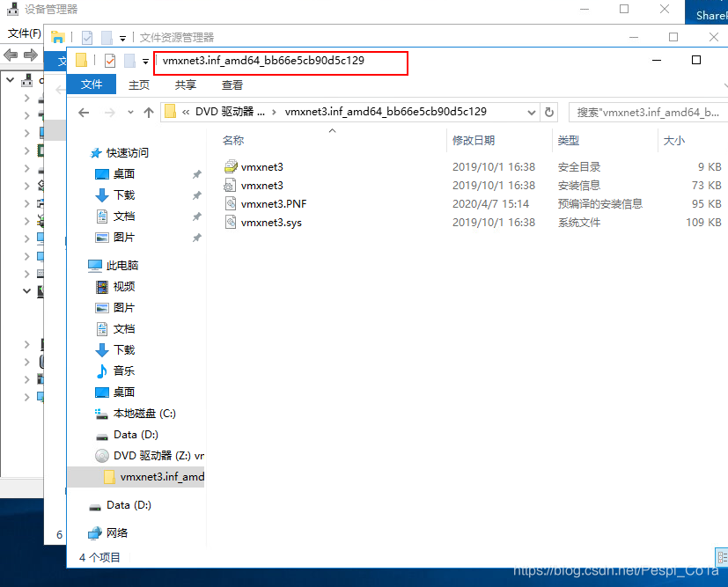Viewport: 728px width, 587px height.
Task: Click the Explorer forward arrow
Action: (x=110, y=113)
